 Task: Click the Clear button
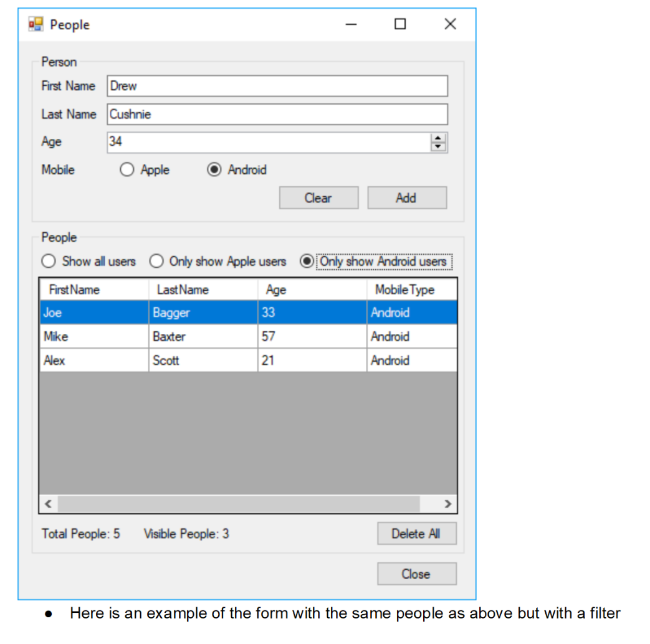click(x=318, y=197)
